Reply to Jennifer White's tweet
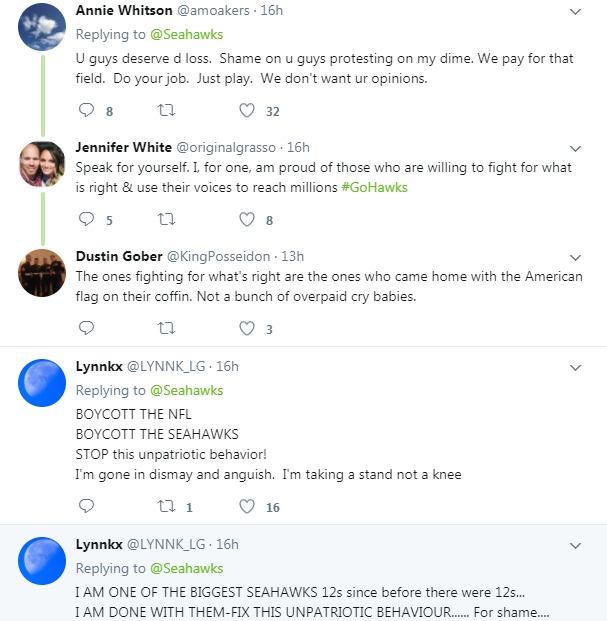Image resolution: width=607 pixels, height=621 pixels. 86,219
